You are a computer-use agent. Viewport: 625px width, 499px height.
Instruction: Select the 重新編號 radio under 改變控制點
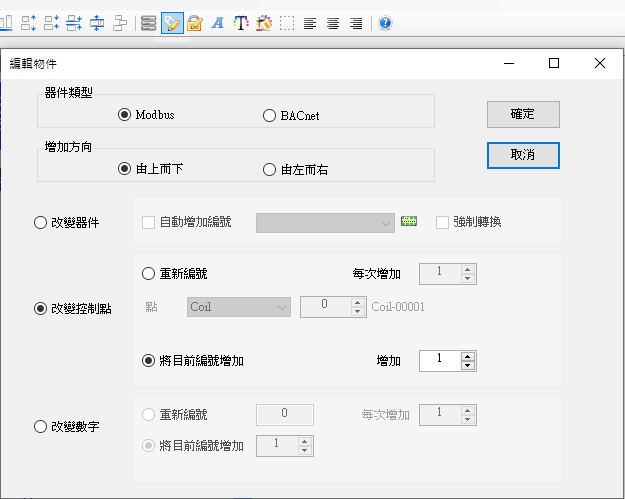pyautogui.click(x=149, y=273)
